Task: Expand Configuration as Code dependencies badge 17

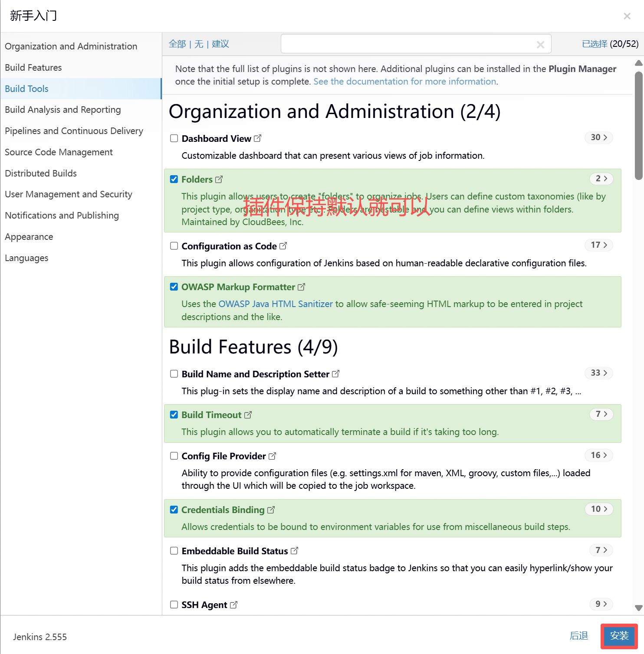Action: (599, 245)
